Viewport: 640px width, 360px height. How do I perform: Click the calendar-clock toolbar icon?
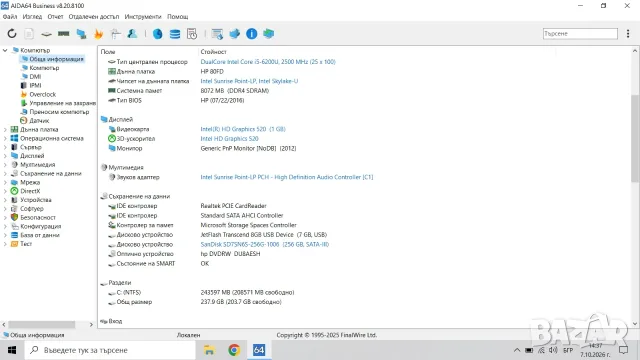[x=192, y=33]
